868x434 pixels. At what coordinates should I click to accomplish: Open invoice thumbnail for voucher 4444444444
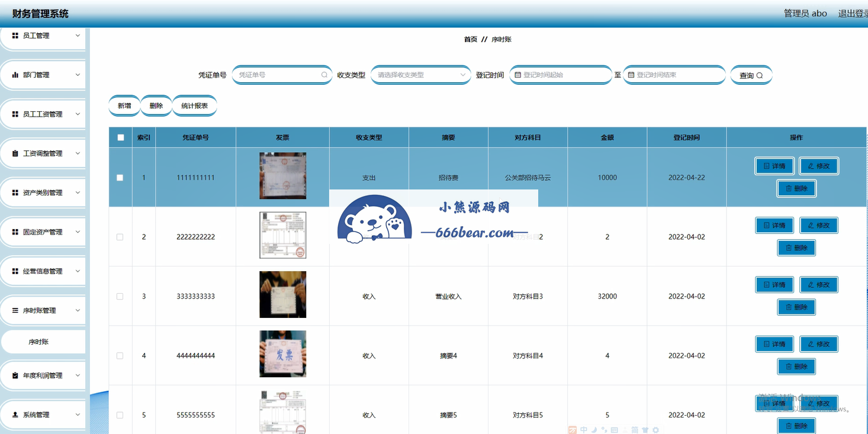[x=282, y=354]
